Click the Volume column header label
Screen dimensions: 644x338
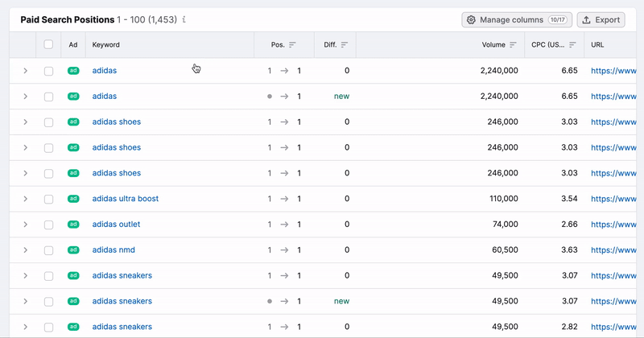(x=493, y=45)
